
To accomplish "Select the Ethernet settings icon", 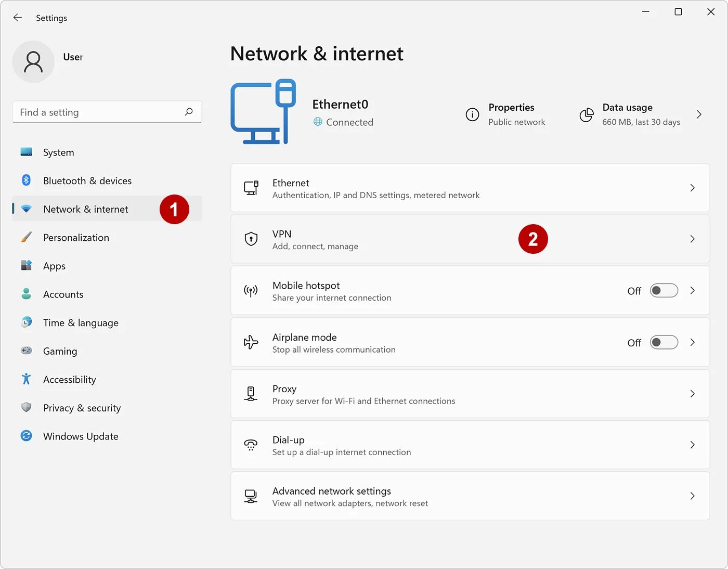I will (251, 188).
